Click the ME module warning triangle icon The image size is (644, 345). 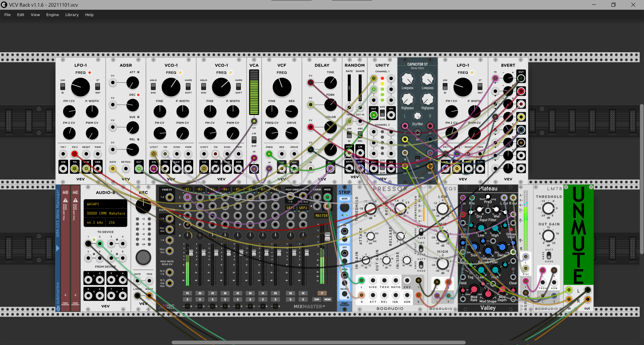(75, 200)
